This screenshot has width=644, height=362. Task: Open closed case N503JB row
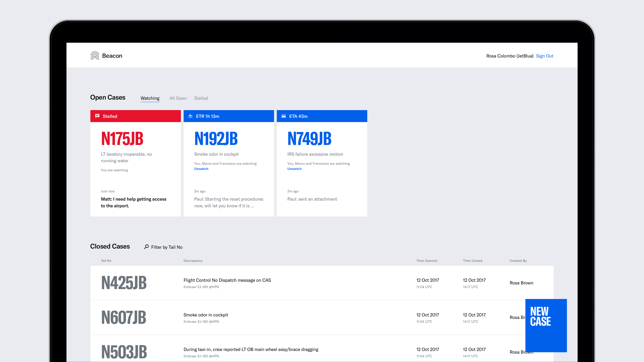(124, 352)
